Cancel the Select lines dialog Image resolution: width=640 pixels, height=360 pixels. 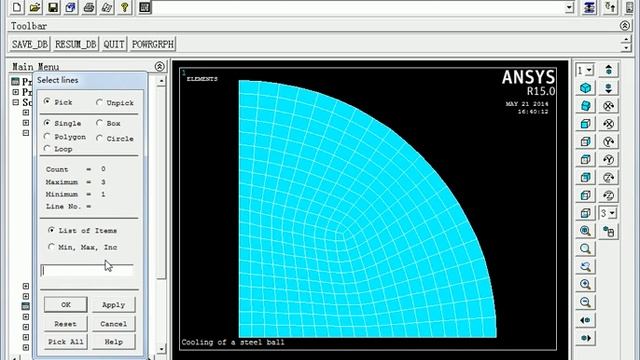tap(113, 324)
